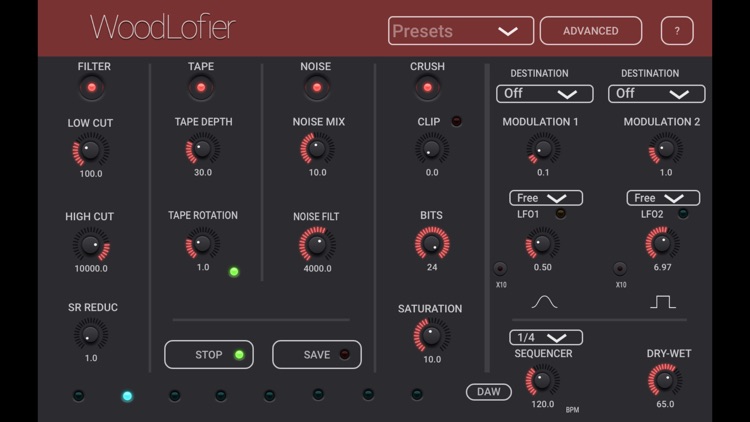Click the NOISE FILT value 4000.0
The image size is (750, 422).
coord(317,268)
